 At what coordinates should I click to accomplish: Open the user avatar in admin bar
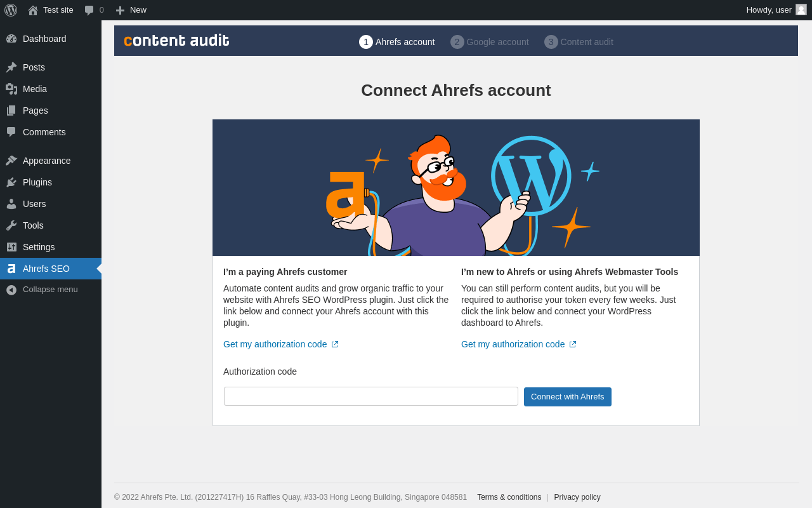pos(801,10)
